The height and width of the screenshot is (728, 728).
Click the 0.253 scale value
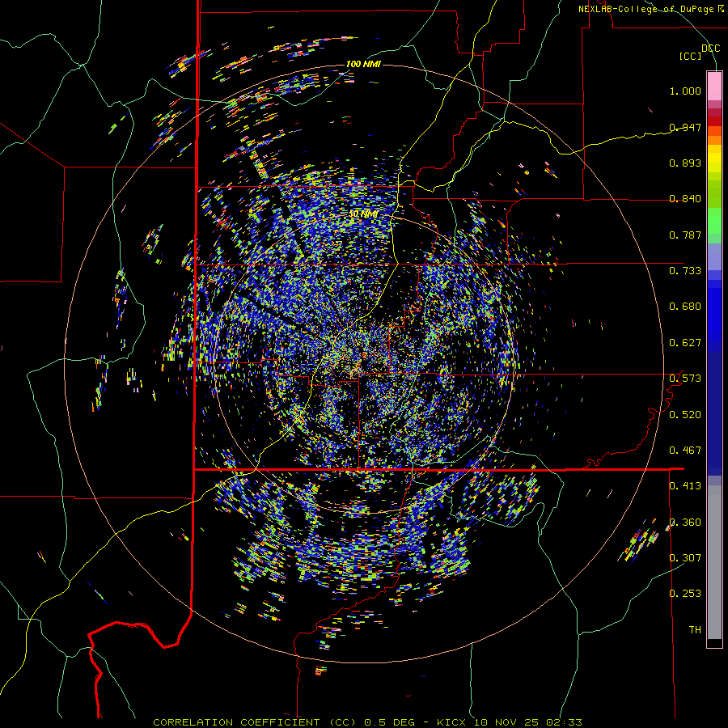click(685, 594)
